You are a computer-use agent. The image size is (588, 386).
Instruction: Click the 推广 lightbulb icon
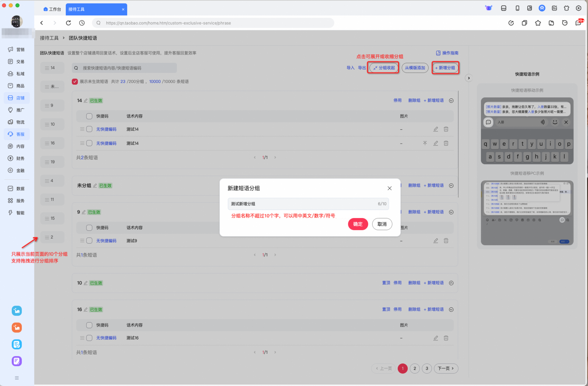tap(10, 110)
